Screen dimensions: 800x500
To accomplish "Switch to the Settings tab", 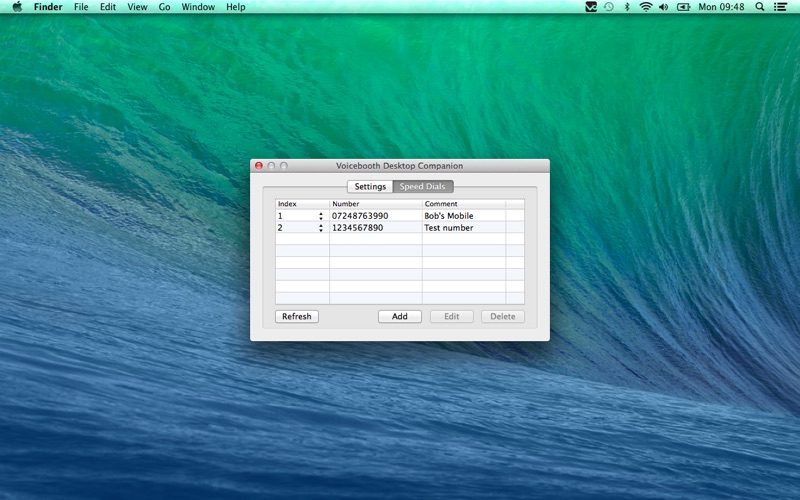I will pyautogui.click(x=370, y=186).
